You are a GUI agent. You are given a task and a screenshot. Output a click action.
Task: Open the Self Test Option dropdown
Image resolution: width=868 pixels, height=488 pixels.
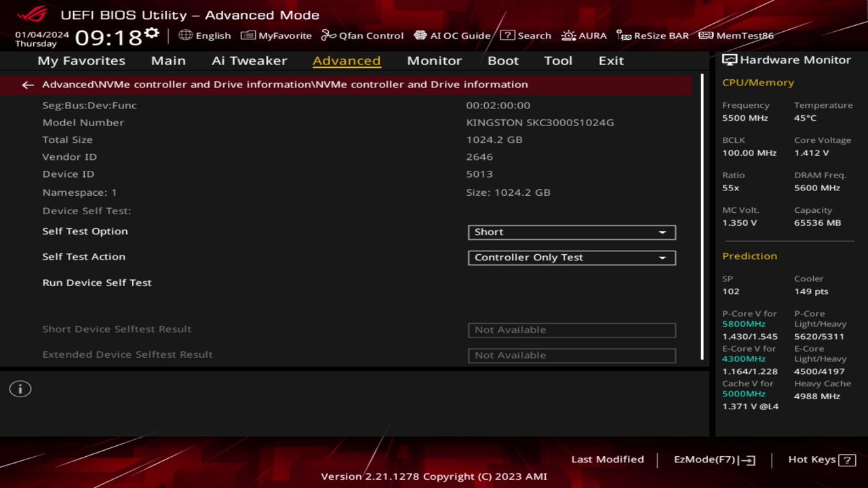572,232
